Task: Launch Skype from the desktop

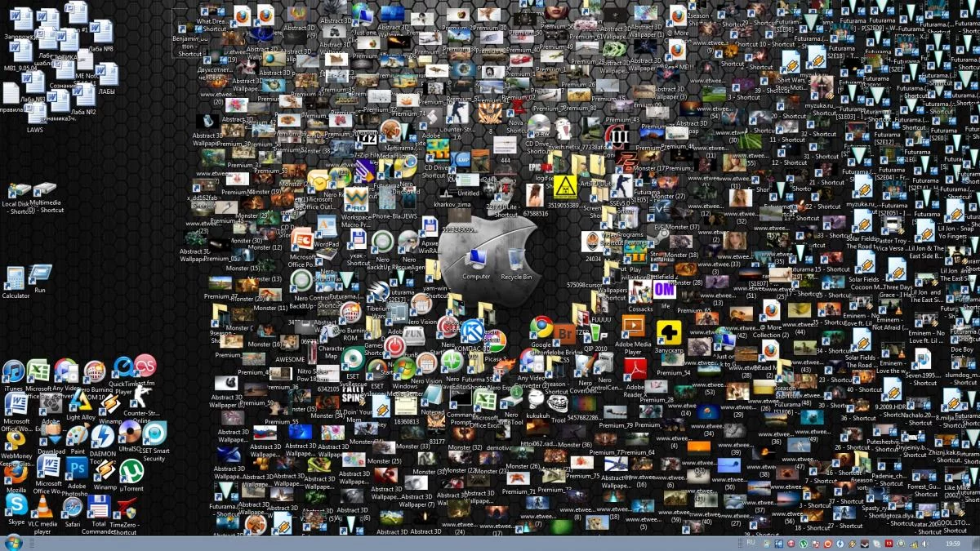Action: coord(16,505)
